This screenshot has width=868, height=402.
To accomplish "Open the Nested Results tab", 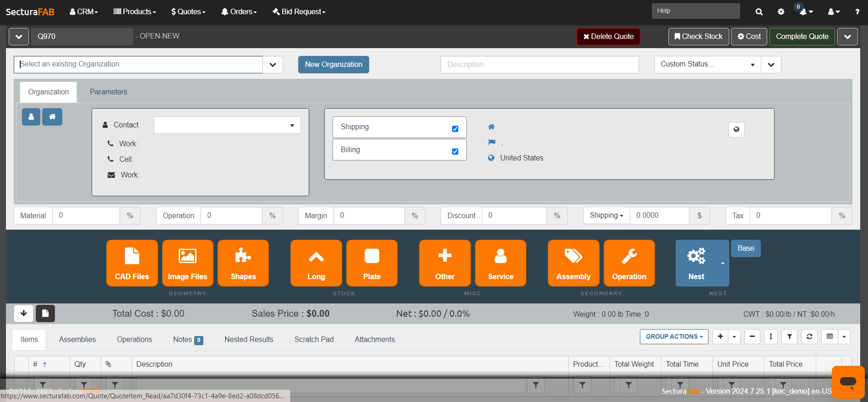I will [x=249, y=340].
